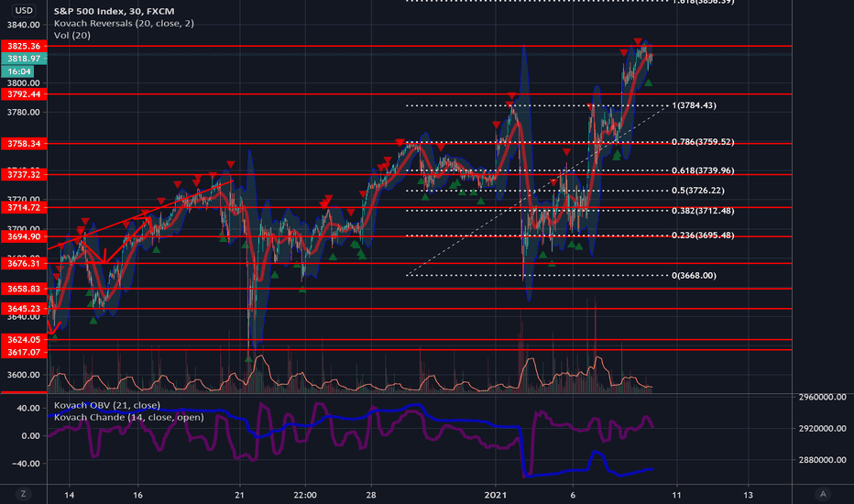
Task: Click the 3694.90 red price label
Action: [24, 236]
